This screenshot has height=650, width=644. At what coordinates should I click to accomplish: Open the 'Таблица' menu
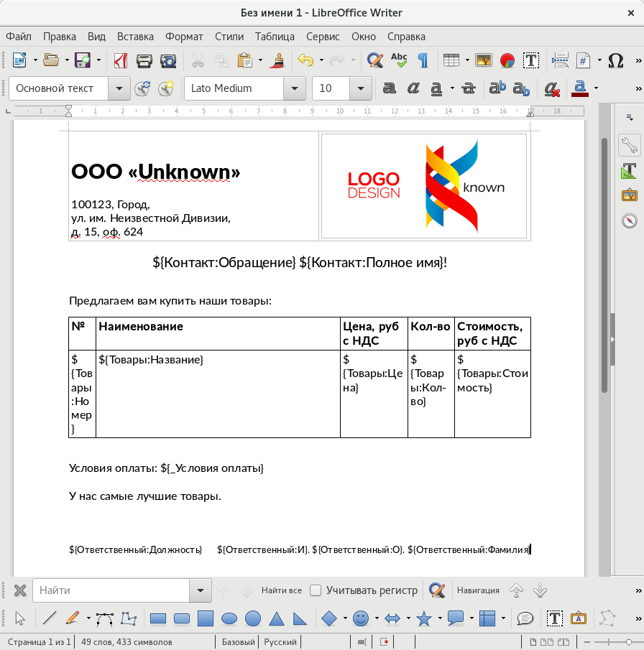(x=275, y=37)
